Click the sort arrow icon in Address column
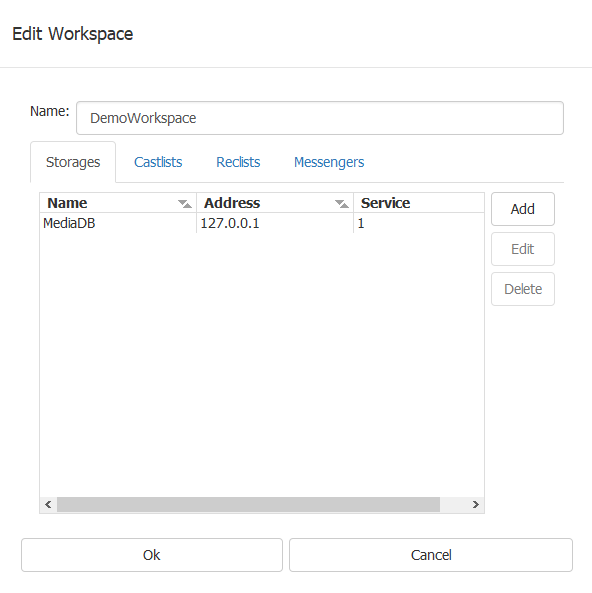Screen dimensions: 592x593 [342, 204]
